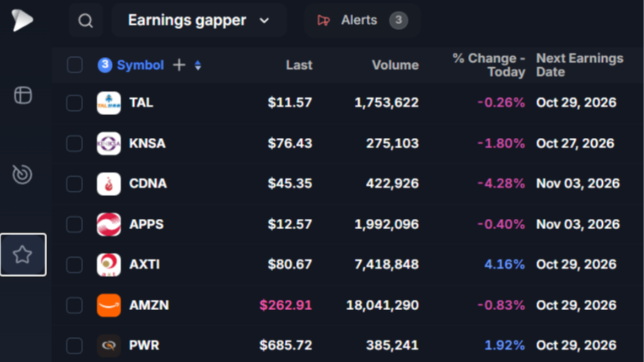
Task: Open the KNSA symbol link
Action: pyautogui.click(x=147, y=143)
